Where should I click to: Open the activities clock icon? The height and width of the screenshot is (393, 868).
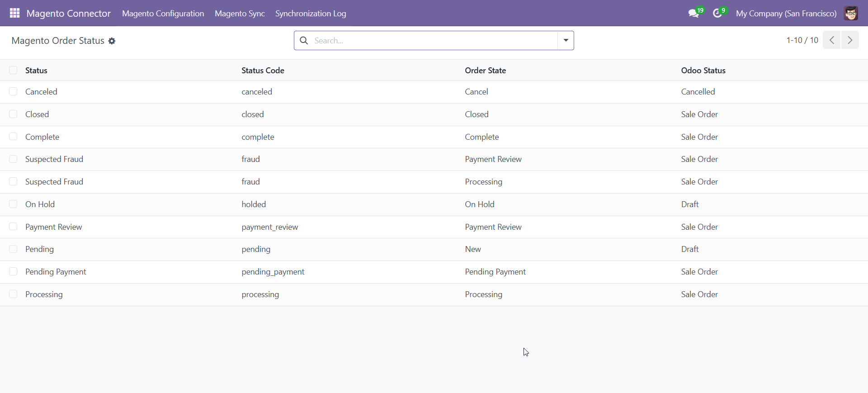pyautogui.click(x=717, y=14)
